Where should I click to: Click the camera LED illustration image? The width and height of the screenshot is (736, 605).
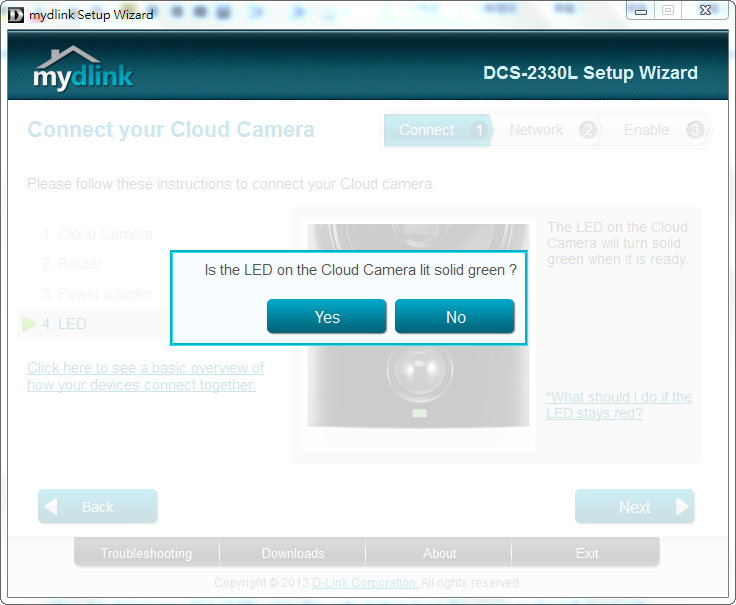coord(420,400)
